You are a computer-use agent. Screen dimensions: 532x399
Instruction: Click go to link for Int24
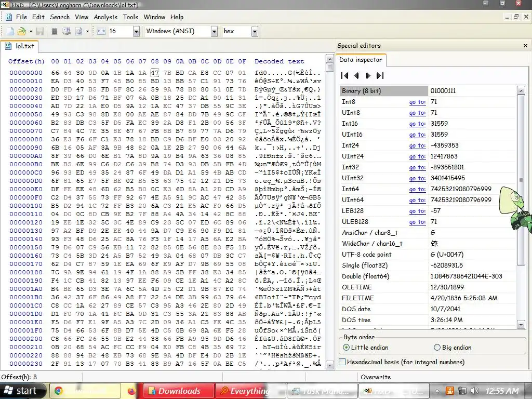tap(417, 145)
